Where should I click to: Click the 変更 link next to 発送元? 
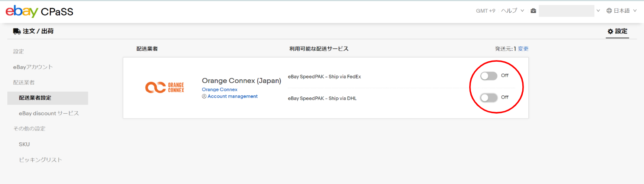point(523,49)
